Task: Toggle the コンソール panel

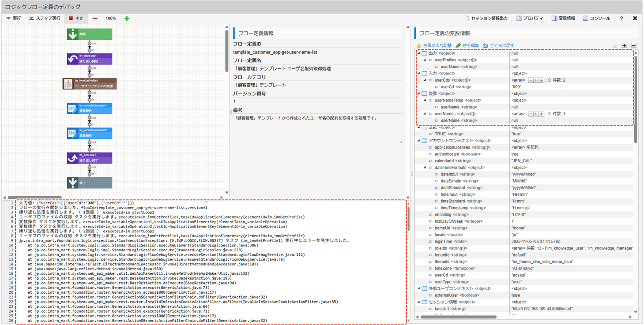Action: (596, 19)
